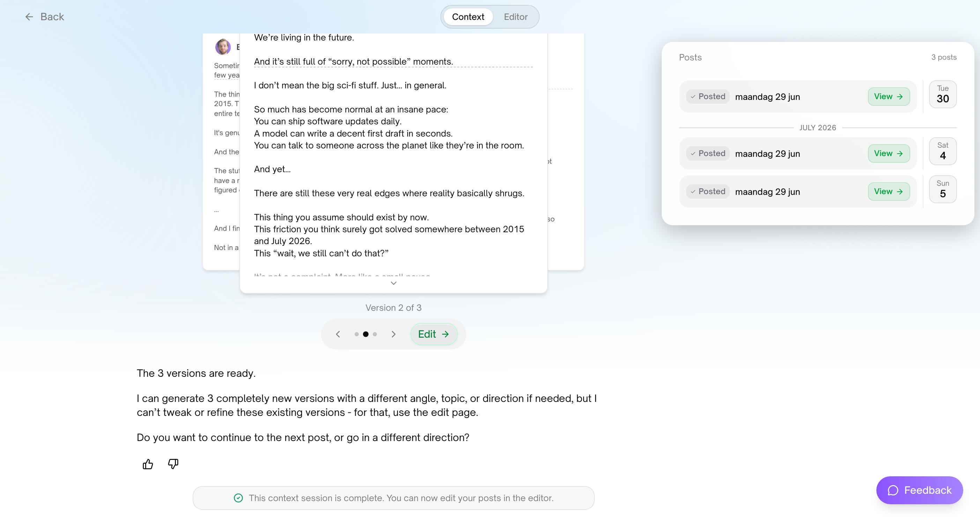This screenshot has width=980, height=521.
Task: Click the Sat 4 date tile
Action: (943, 151)
